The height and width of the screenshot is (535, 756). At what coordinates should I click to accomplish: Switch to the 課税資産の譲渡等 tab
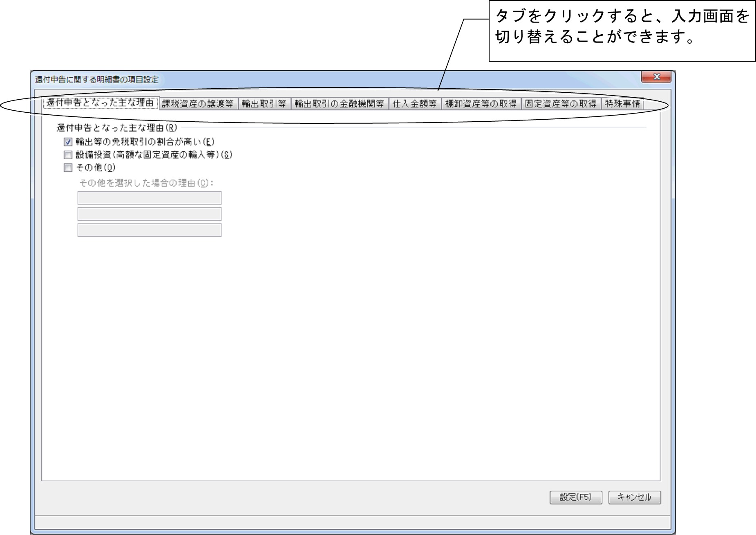click(197, 104)
